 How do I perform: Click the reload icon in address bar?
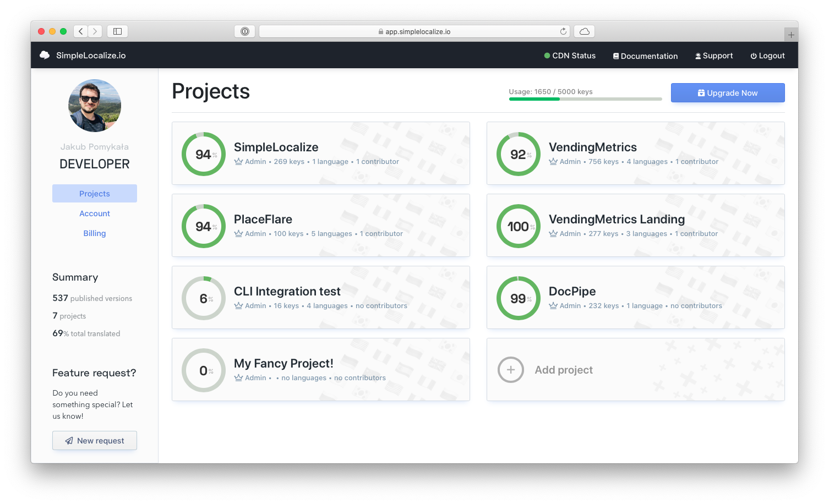(563, 31)
